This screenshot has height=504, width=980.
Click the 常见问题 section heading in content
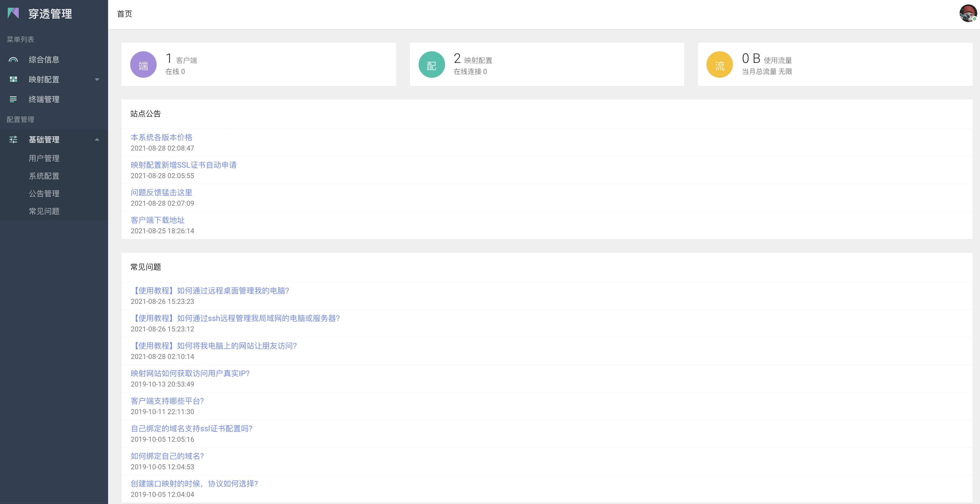coord(145,267)
